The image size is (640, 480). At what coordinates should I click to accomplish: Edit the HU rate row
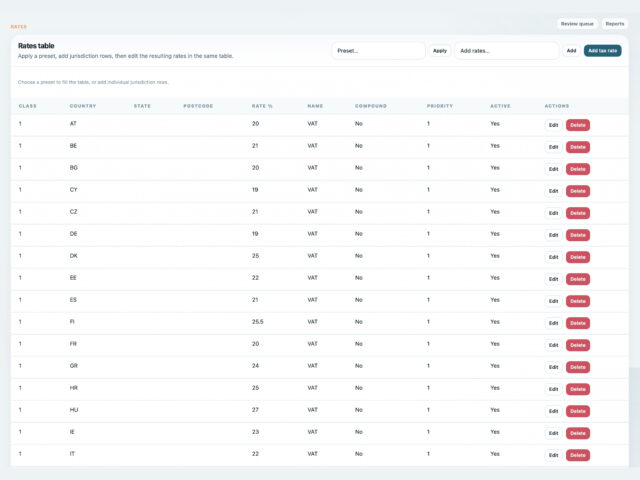pyautogui.click(x=553, y=411)
